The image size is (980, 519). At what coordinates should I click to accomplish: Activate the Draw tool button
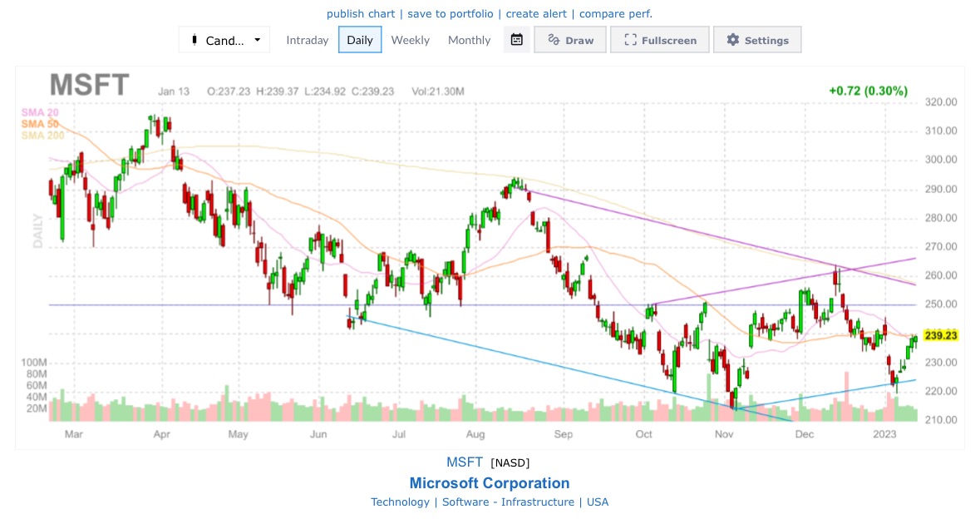tap(570, 40)
